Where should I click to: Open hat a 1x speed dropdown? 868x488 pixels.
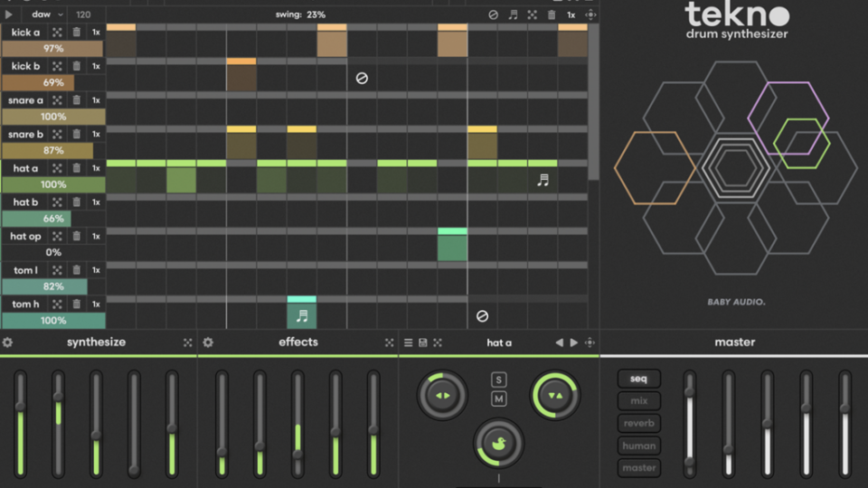(97, 168)
